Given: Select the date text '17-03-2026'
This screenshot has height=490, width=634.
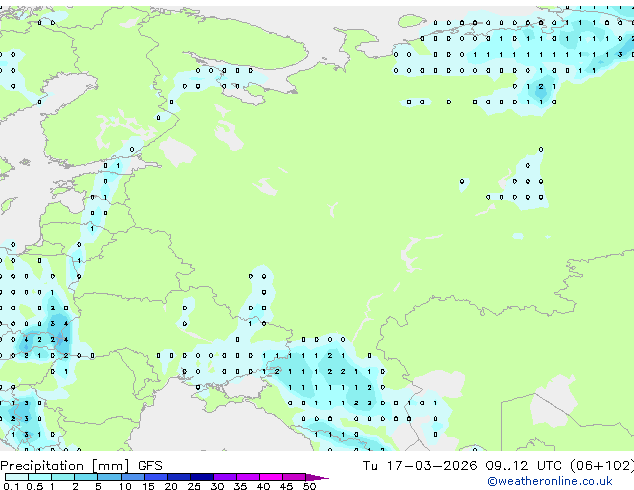Looking at the screenshot, I should tap(432, 466).
